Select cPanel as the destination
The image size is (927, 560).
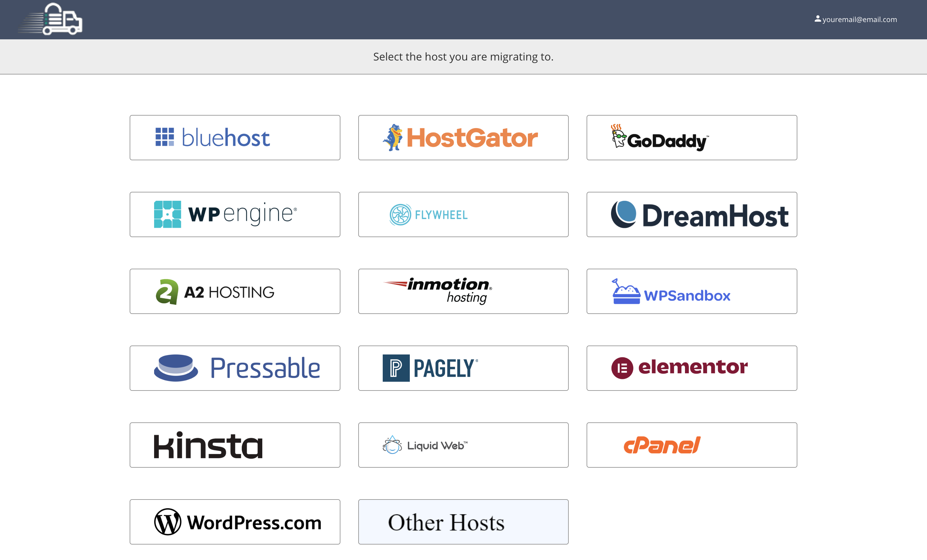692,445
